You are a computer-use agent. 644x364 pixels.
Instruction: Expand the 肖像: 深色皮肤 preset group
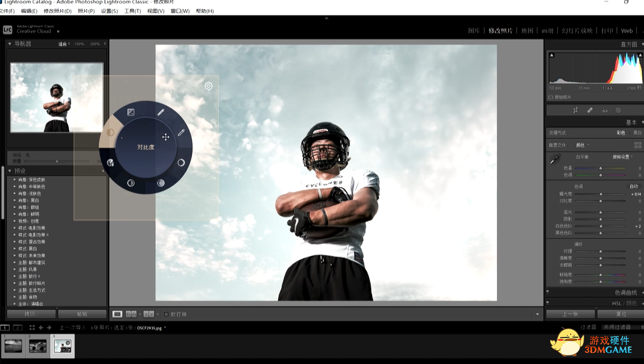tap(15, 180)
